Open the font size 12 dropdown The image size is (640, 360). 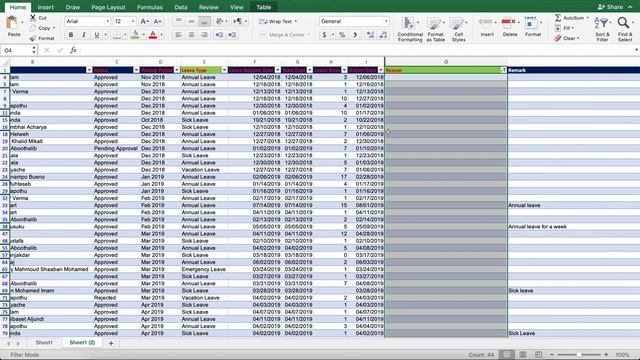(133, 21)
